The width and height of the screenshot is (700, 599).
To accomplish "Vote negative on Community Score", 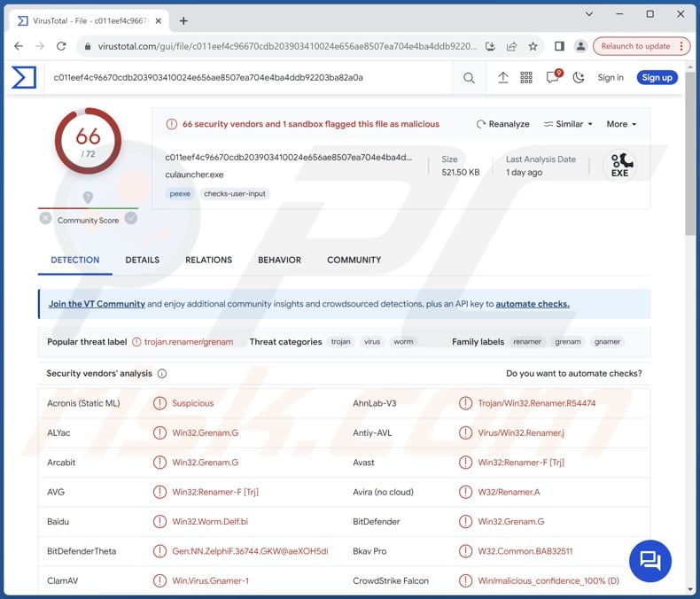I will (45, 218).
